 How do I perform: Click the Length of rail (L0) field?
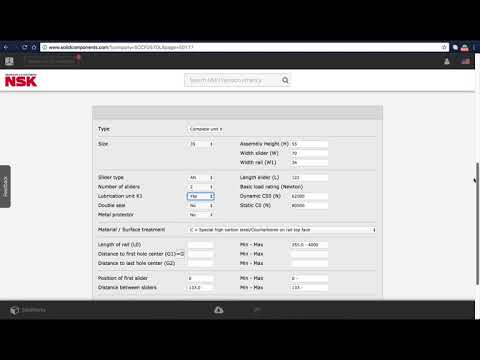pyautogui.click(x=200, y=245)
